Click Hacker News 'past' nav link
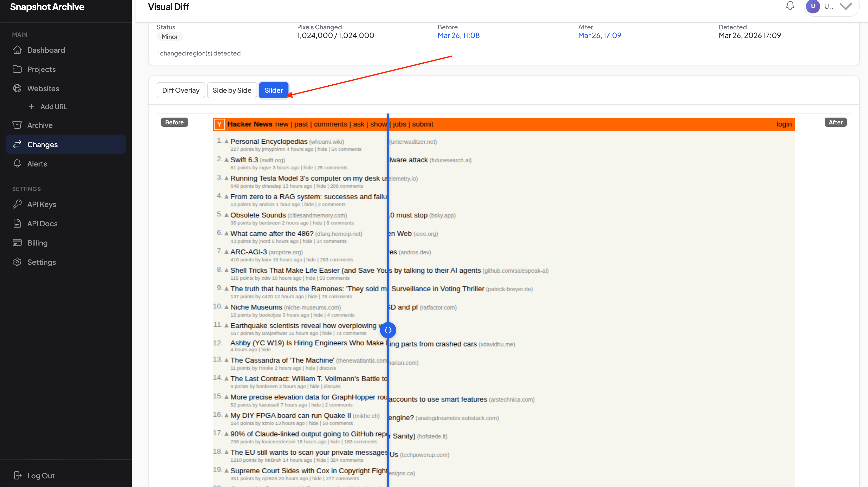This screenshot has width=868, height=487. point(301,124)
